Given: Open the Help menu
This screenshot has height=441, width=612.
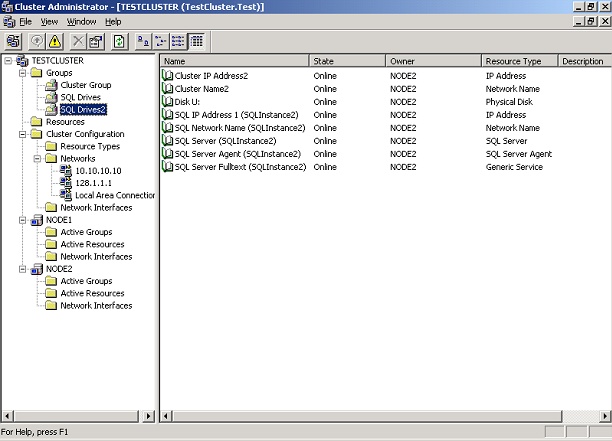Looking at the screenshot, I should tap(113, 22).
